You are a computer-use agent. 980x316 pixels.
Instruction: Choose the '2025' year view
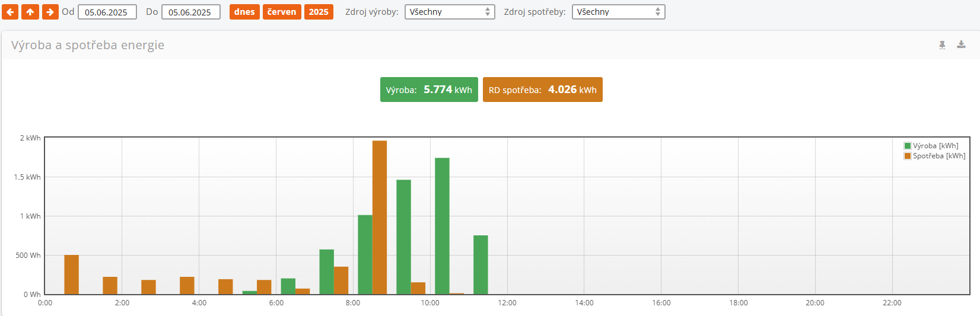319,12
